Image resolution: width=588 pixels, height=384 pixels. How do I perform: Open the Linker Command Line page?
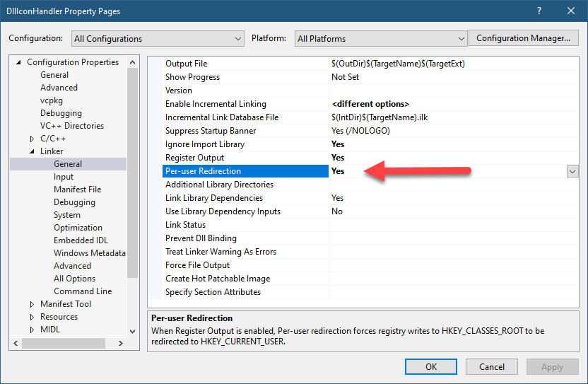(x=82, y=291)
